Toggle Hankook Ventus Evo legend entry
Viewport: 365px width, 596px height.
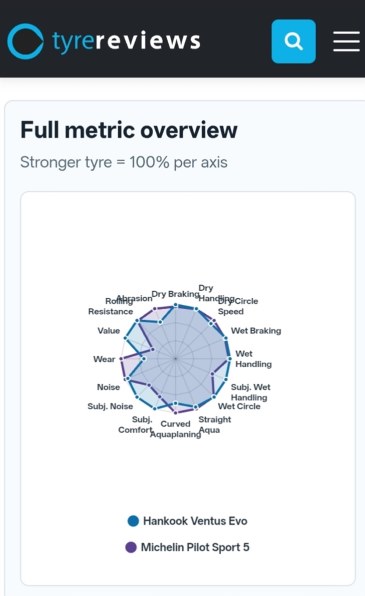[187, 521]
